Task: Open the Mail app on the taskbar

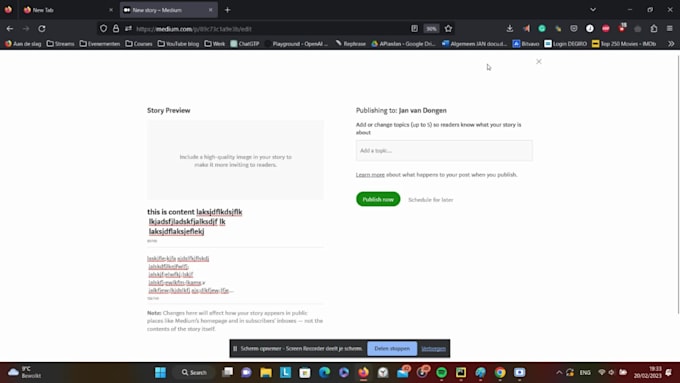Action: tap(403, 373)
